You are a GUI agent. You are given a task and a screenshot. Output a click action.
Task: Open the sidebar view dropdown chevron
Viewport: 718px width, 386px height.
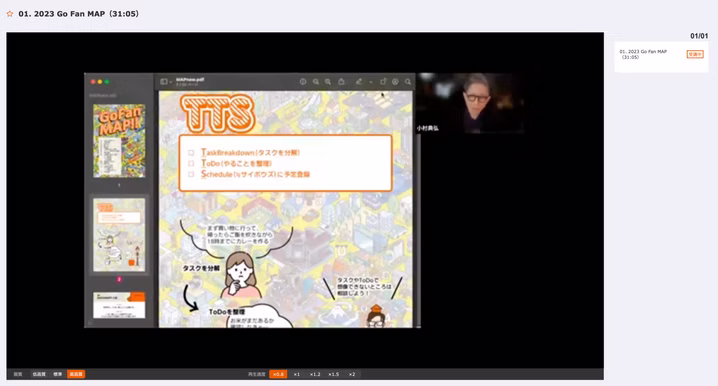pos(171,82)
